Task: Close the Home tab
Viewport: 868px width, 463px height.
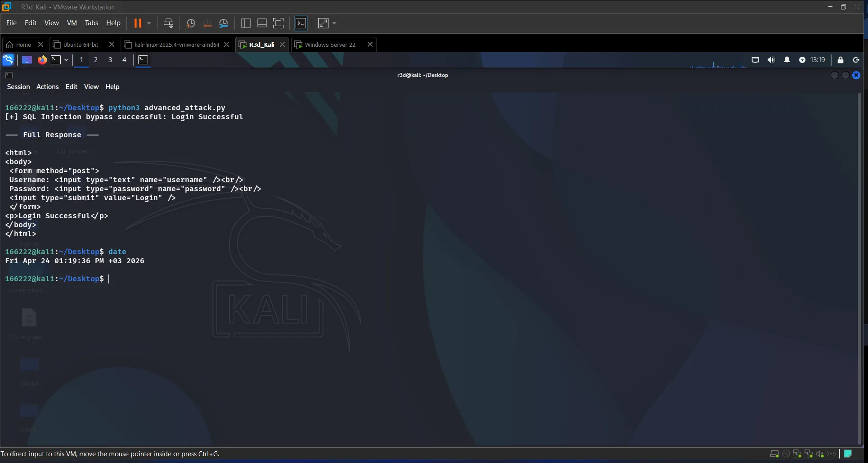Action: point(40,45)
